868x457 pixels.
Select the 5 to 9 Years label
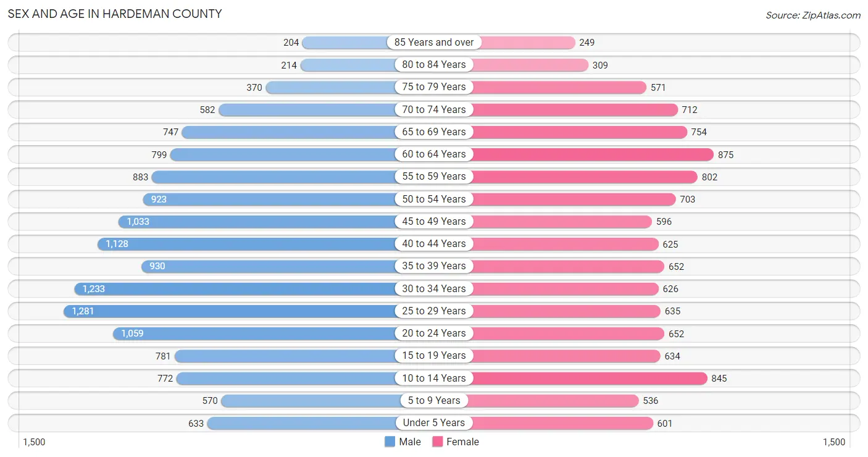coord(434,400)
